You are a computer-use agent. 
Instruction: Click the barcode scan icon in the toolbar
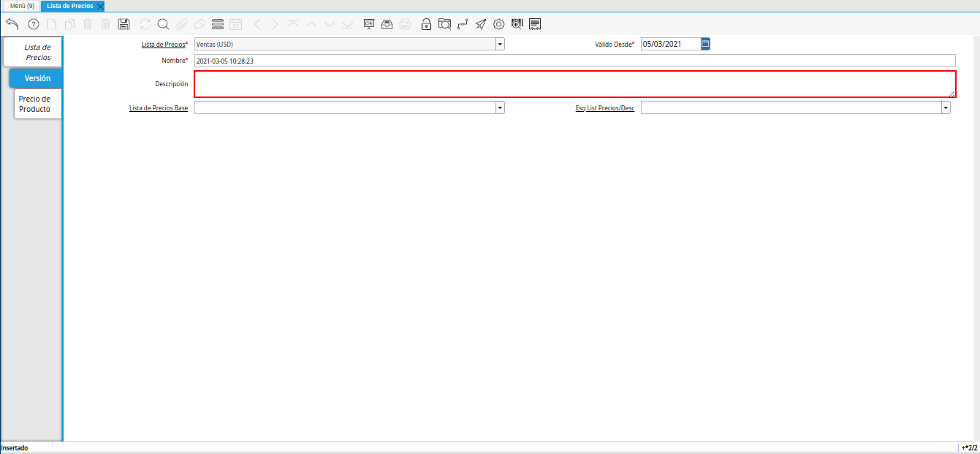point(517,24)
